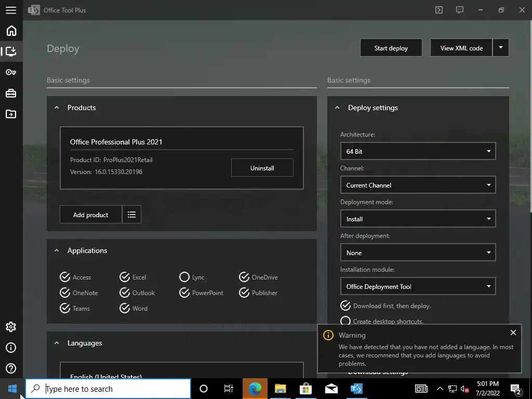
Task: Open the feedback chat icon in title bar
Action: point(459,10)
